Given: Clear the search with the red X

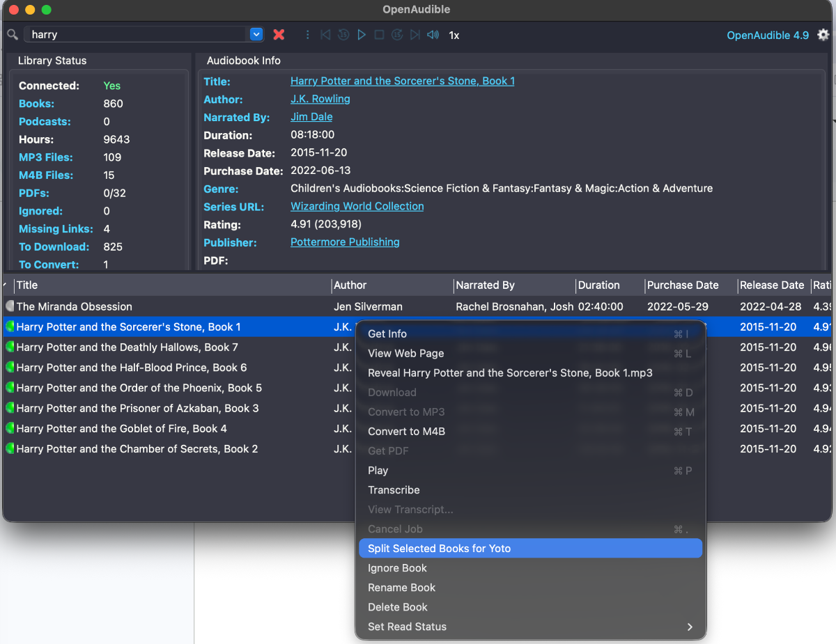Looking at the screenshot, I should point(279,35).
